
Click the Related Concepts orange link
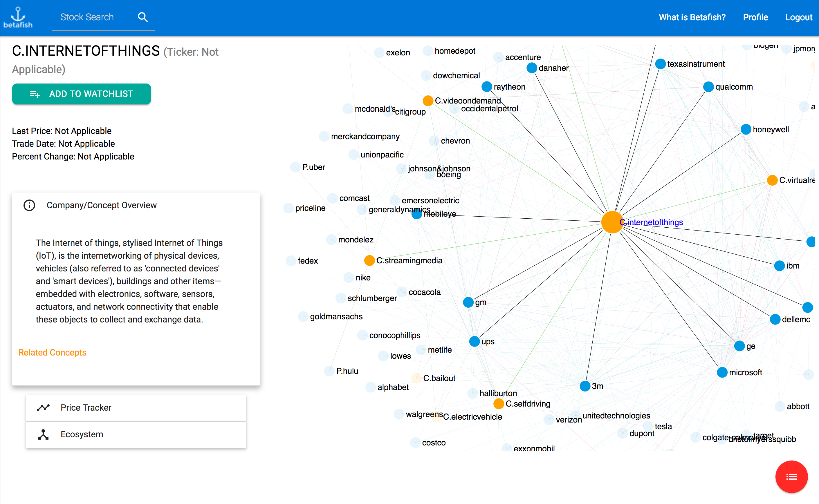pyautogui.click(x=52, y=352)
